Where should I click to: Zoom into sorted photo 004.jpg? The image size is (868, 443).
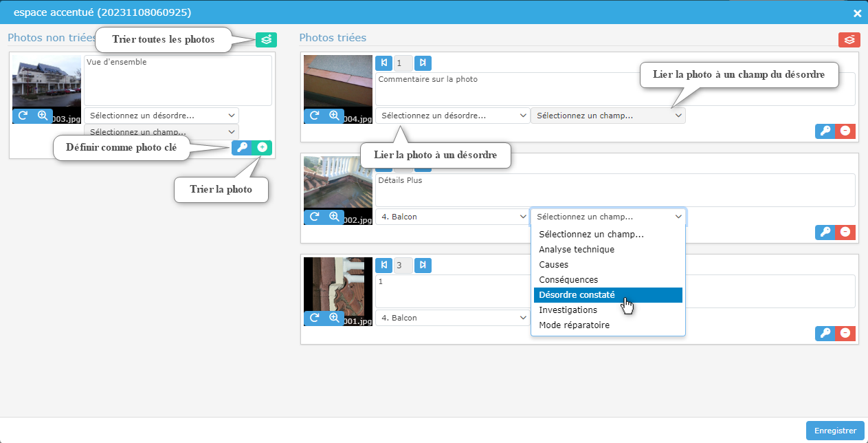(334, 116)
